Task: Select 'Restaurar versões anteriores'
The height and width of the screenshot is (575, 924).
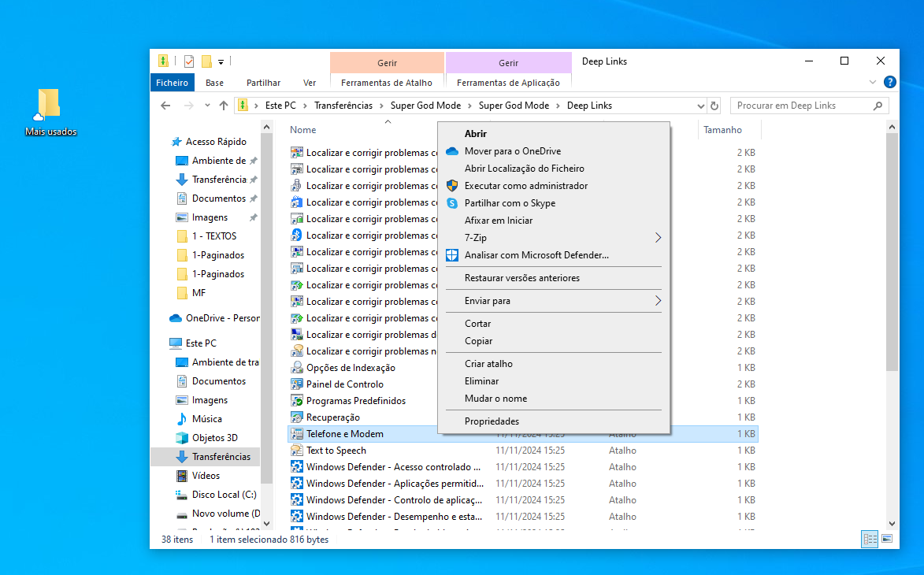Action: 522,279
